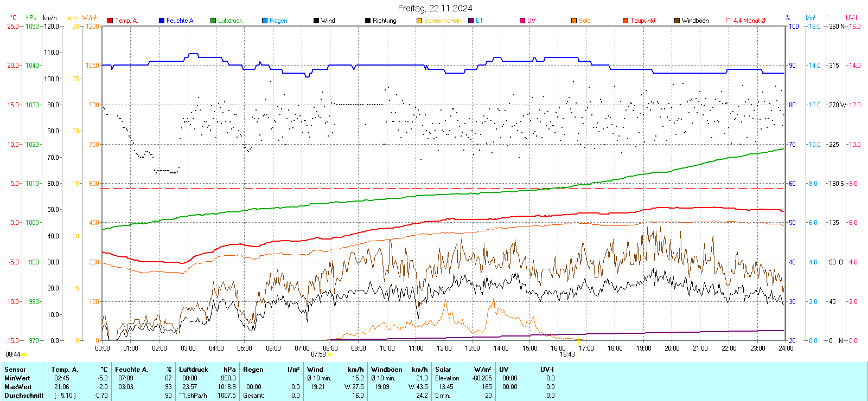
Task: Toggle the black Richtung legend box
Action: click(368, 21)
